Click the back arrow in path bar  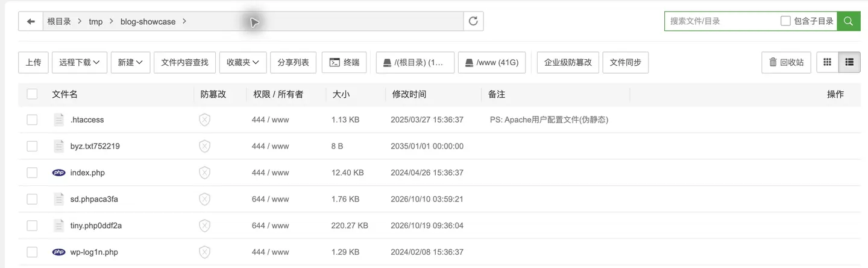point(31,21)
